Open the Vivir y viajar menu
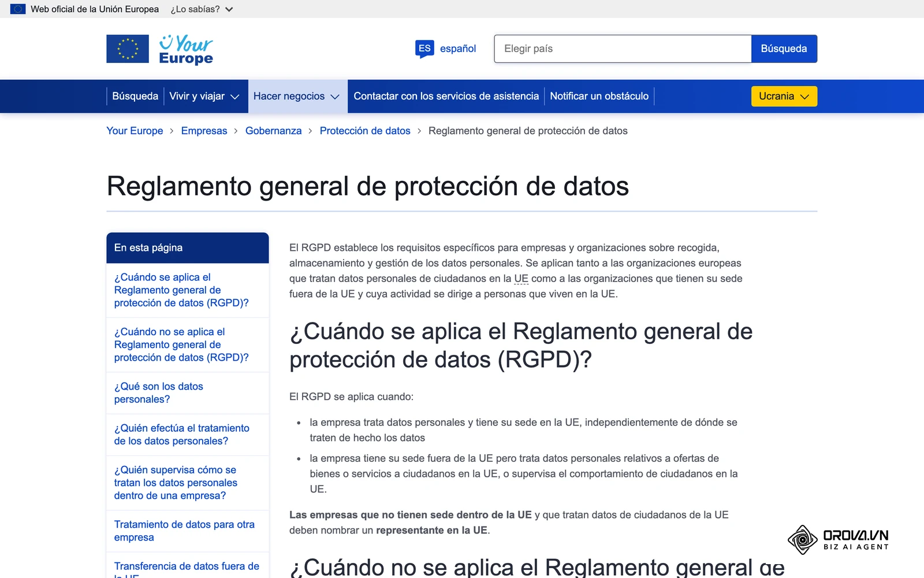This screenshot has height=578, width=924. click(x=204, y=97)
